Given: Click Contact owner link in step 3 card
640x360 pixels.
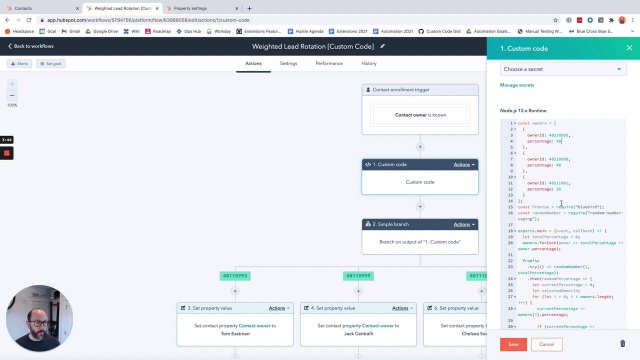Looking at the screenshot, I should tap(255, 326).
